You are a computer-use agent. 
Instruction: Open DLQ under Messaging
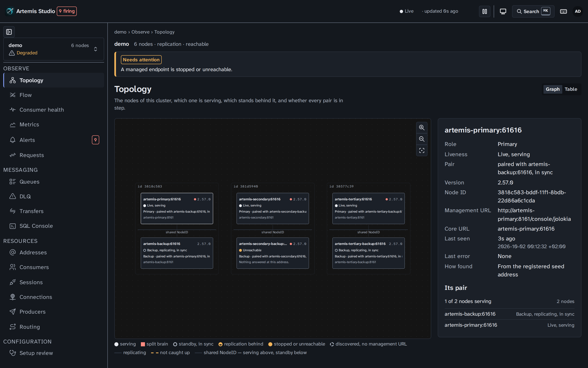[54, 196]
